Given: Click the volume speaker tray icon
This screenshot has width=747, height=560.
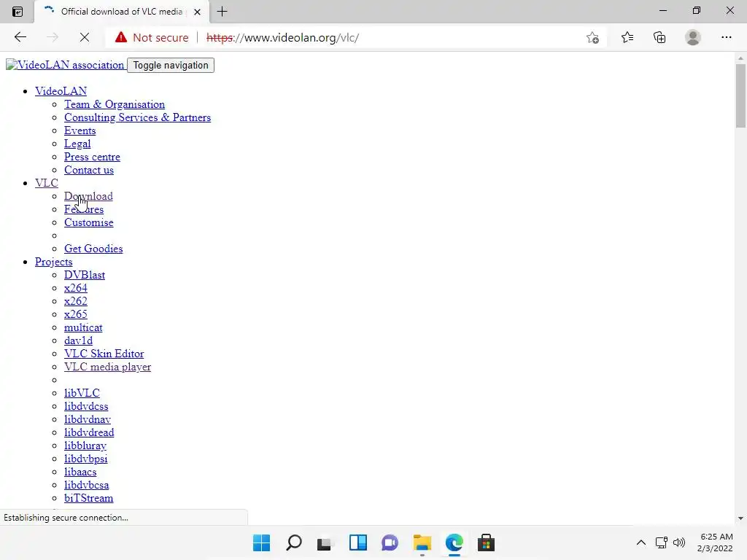Looking at the screenshot, I should click(x=679, y=542).
